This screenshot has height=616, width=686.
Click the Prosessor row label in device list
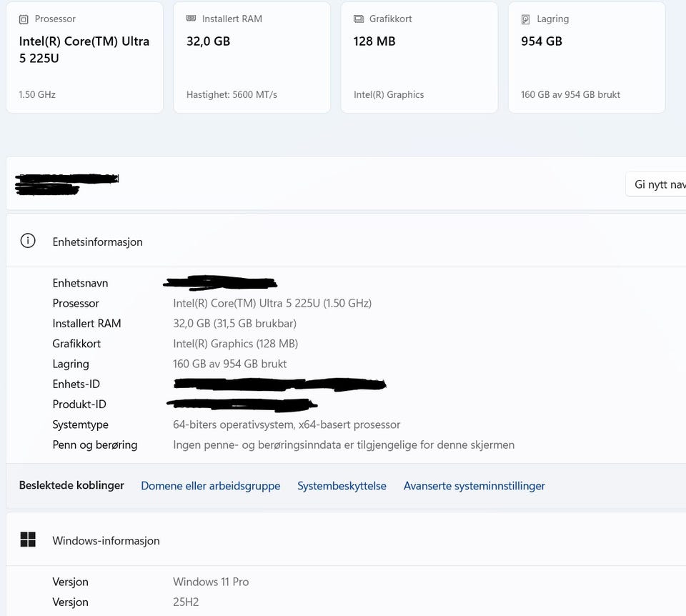[x=76, y=303]
